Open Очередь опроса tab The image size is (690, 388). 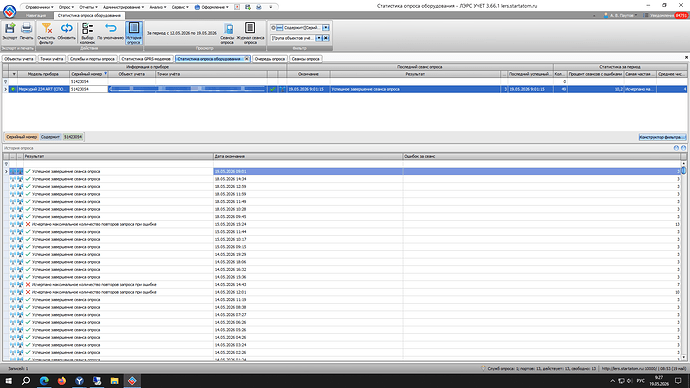270,59
